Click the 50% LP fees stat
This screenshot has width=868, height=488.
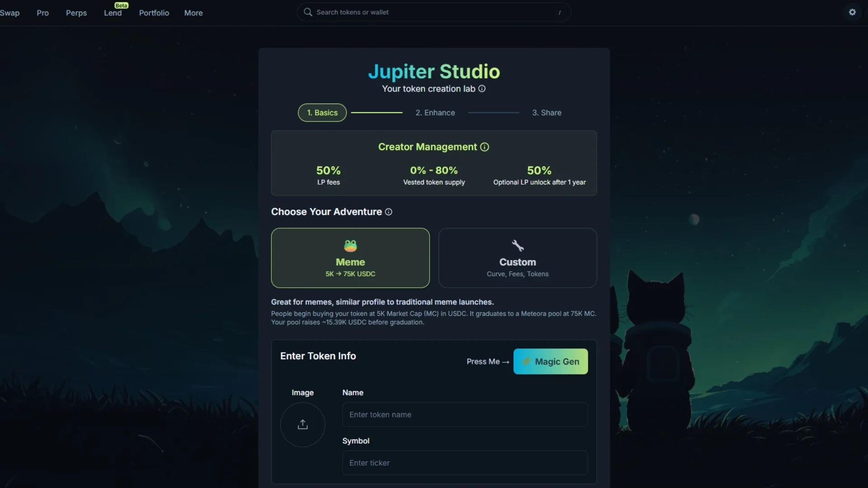point(329,175)
